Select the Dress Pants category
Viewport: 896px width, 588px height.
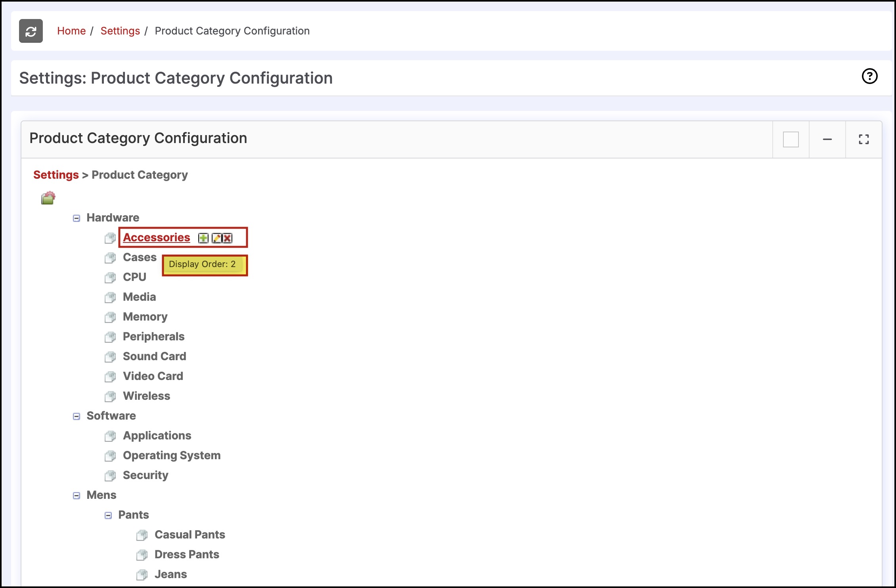pos(187,554)
